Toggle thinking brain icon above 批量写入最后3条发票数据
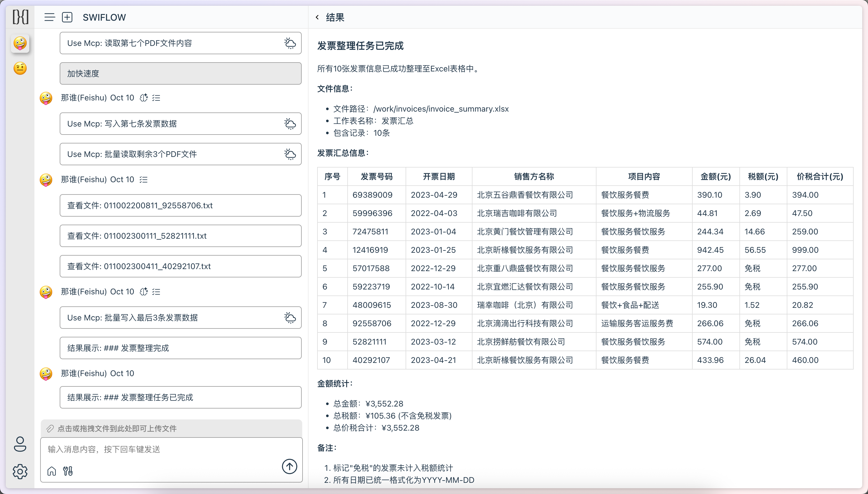This screenshot has height=494, width=868. (144, 291)
